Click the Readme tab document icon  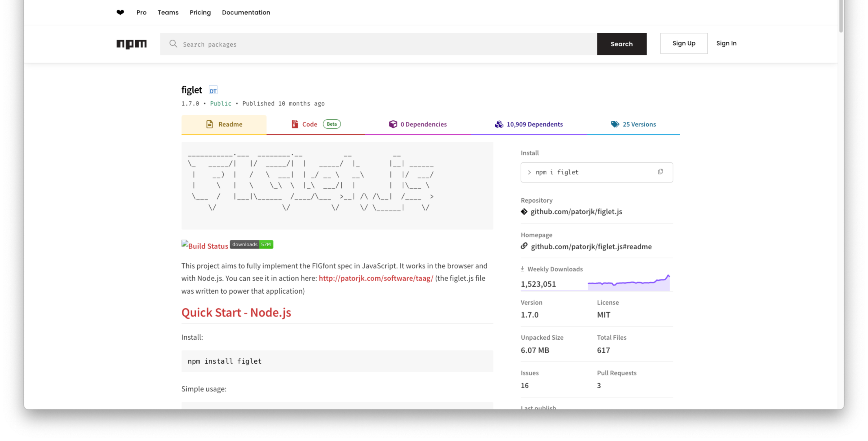click(x=209, y=125)
